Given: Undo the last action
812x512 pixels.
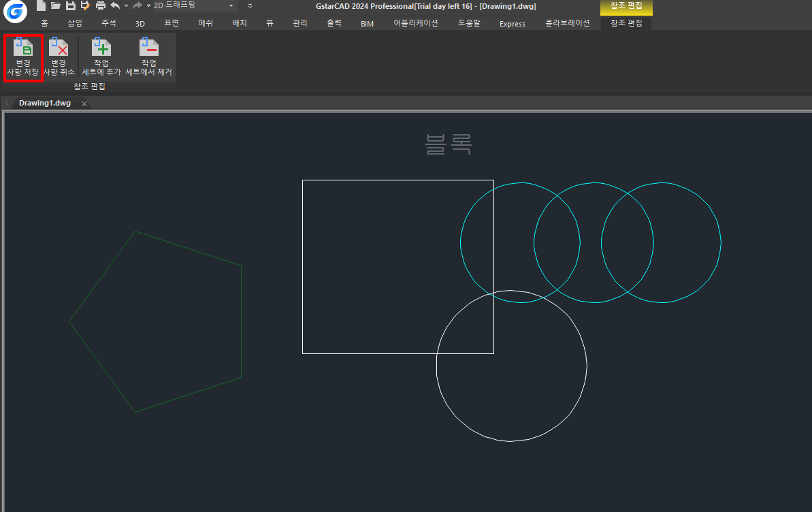Looking at the screenshot, I should tap(115, 5).
